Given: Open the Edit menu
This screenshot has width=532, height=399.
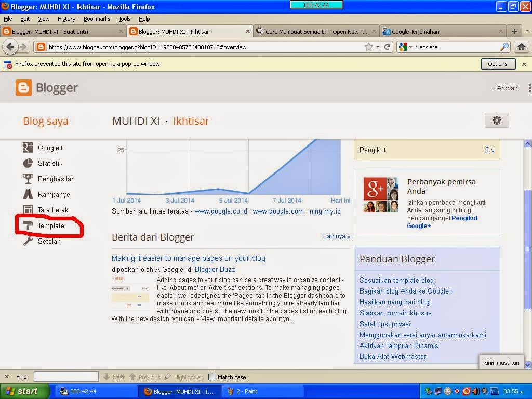Looking at the screenshot, I should coord(25,19).
